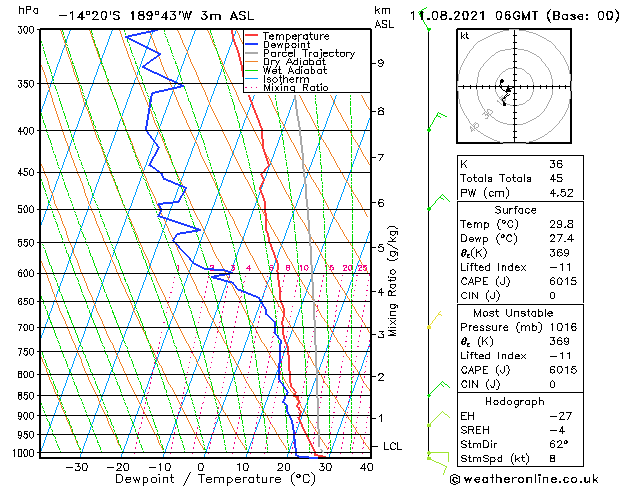
Task: Click the Totals Totals value 45
Action: 556,178
